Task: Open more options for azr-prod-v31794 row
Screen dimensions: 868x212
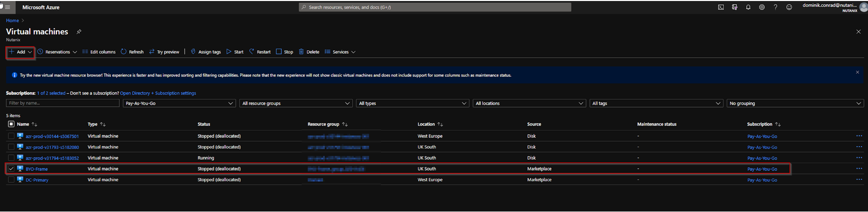Action: coord(859,158)
